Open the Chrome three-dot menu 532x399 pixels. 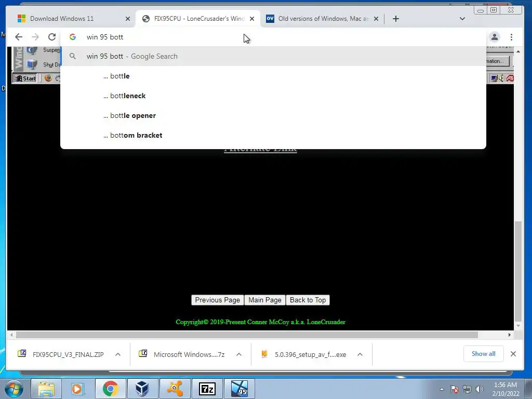(x=511, y=37)
